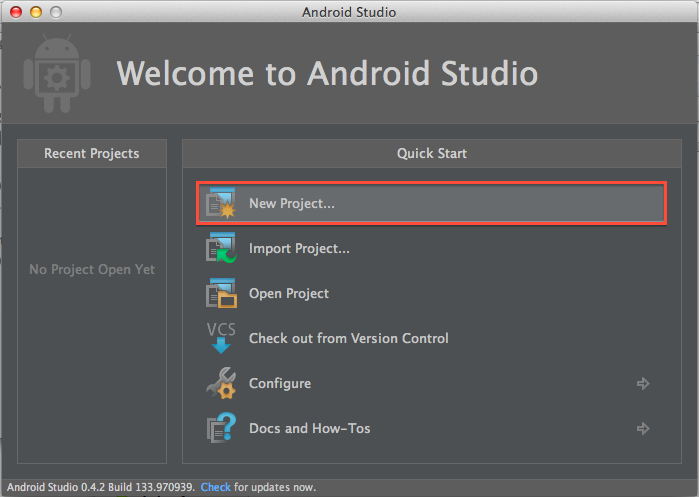Choose the Import Project... text
699x497 pixels.
pos(299,248)
